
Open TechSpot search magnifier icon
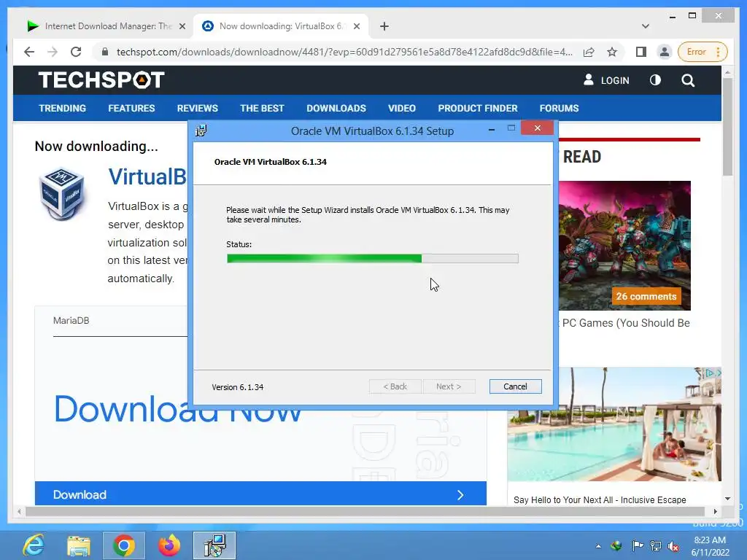(688, 80)
